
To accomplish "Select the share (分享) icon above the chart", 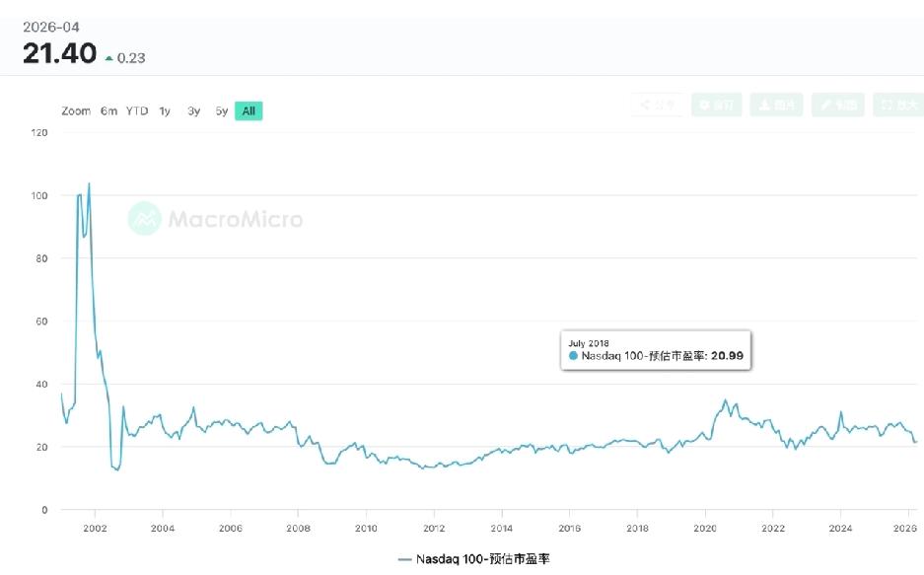I will (x=657, y=105).
